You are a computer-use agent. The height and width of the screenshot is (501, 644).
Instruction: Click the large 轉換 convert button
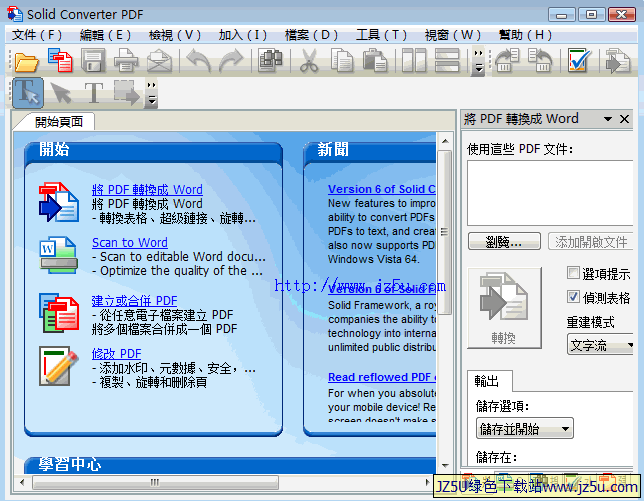pos(504,308)
